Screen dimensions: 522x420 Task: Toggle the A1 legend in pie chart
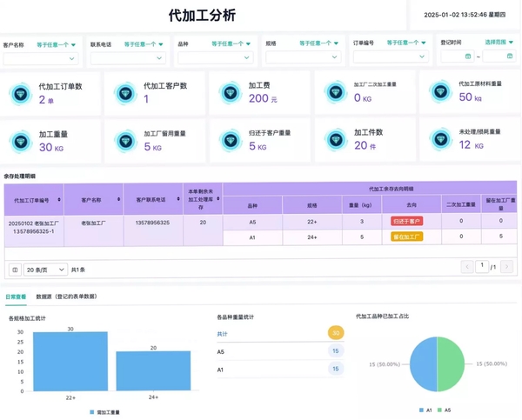click(421, 410)
